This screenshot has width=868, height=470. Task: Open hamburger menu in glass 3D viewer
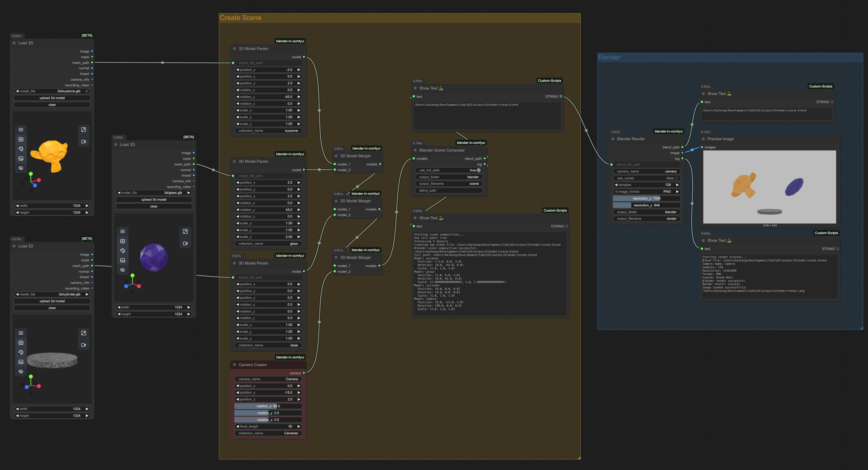click(x=123, y=232)
